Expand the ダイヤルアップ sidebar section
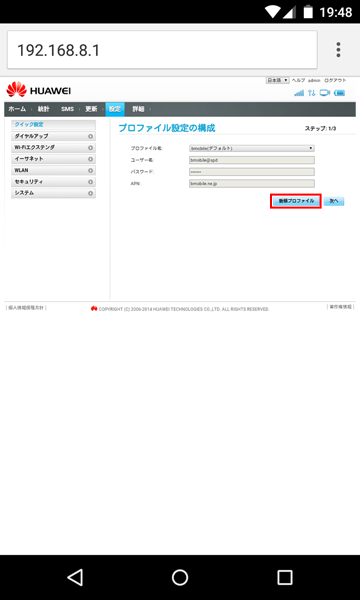 click(x=53, y=136)
